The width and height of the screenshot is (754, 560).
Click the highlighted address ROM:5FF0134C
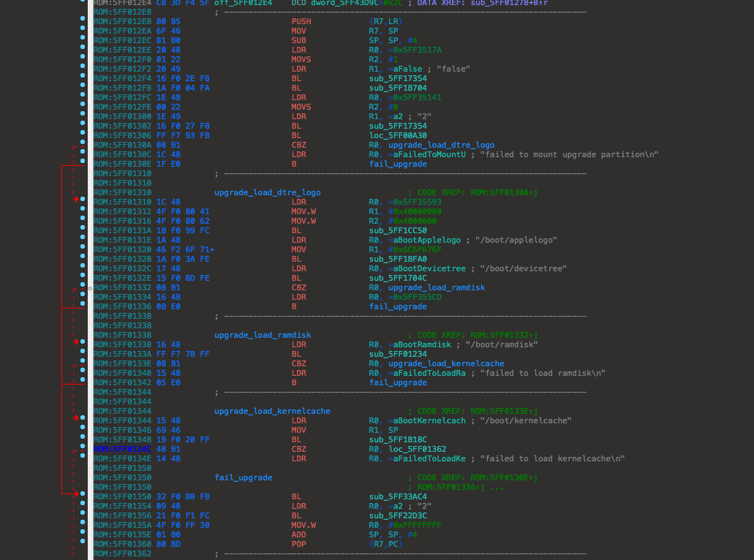point(121,449)
